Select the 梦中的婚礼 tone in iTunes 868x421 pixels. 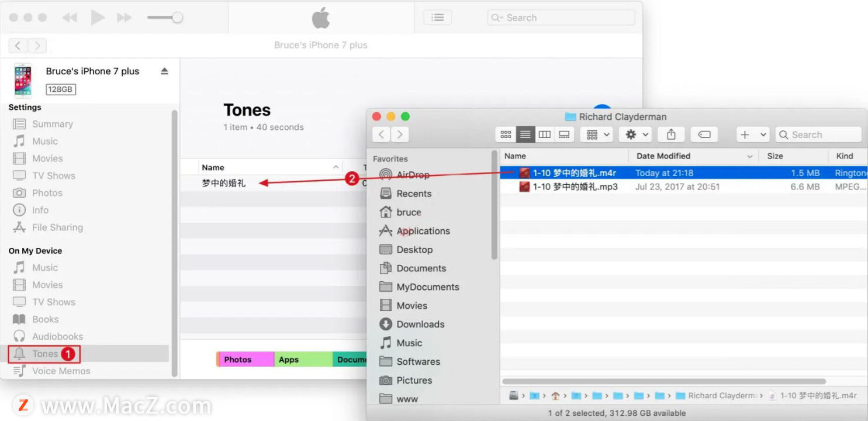point(224,183)
